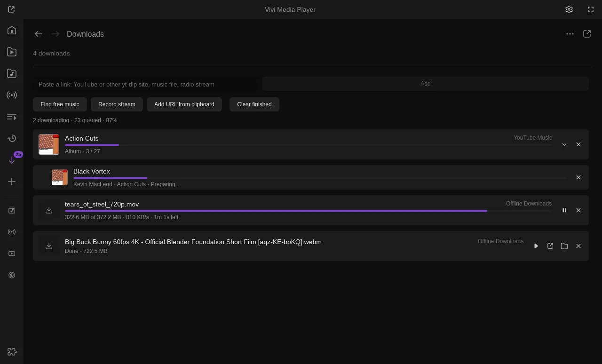Cancel the Action Cuts album download

point(578,144)
